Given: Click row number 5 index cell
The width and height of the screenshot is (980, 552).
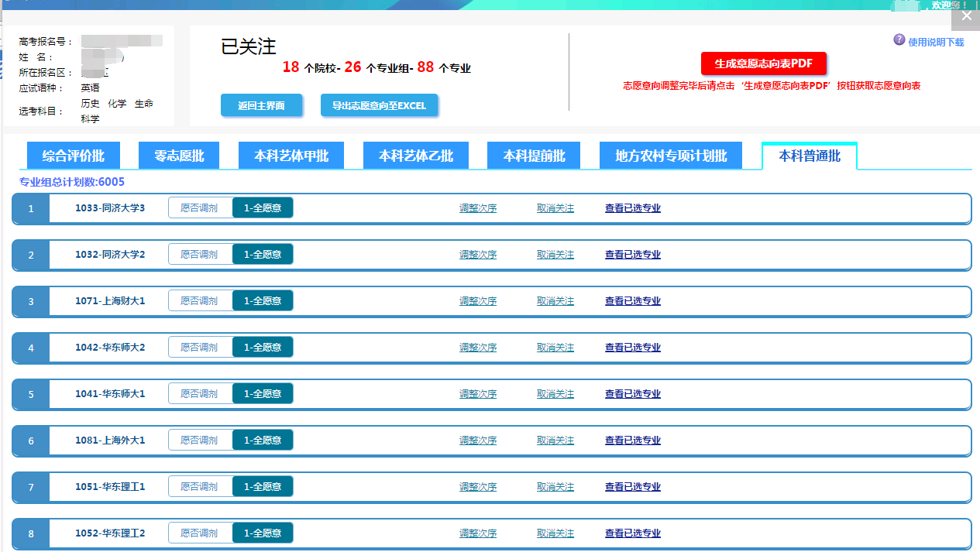Looking at the screenshot, I should pyautogui.click(x=31, y=394).
